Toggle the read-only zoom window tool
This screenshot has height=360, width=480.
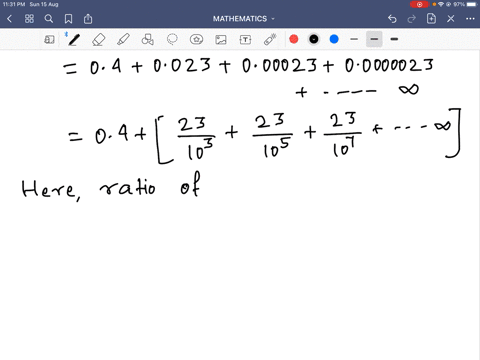coord(49,40)
